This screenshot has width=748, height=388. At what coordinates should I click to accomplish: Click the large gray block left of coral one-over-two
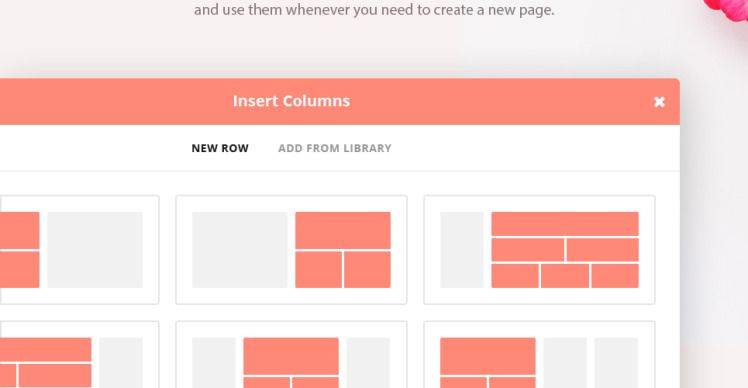[x=240, y=250]
